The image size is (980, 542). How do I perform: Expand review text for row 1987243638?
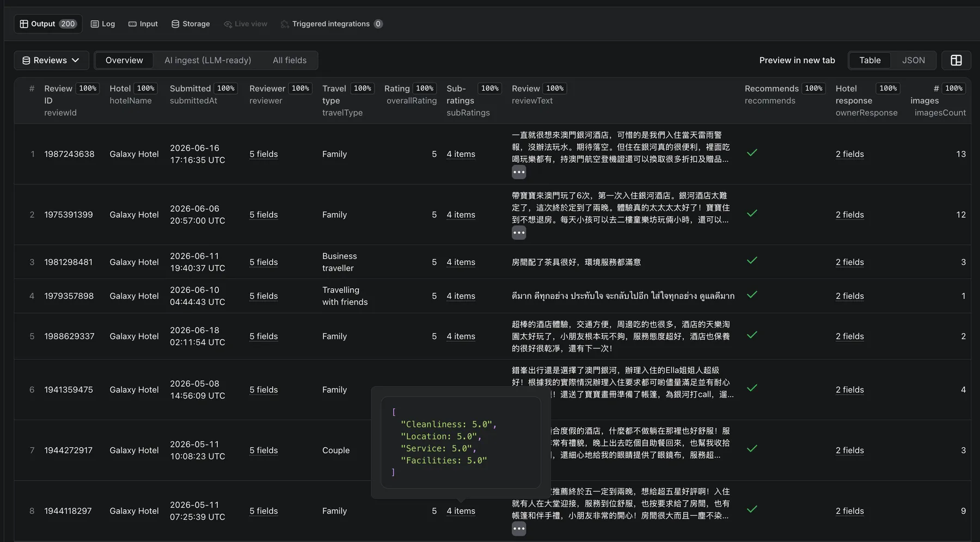pos(519,173)
